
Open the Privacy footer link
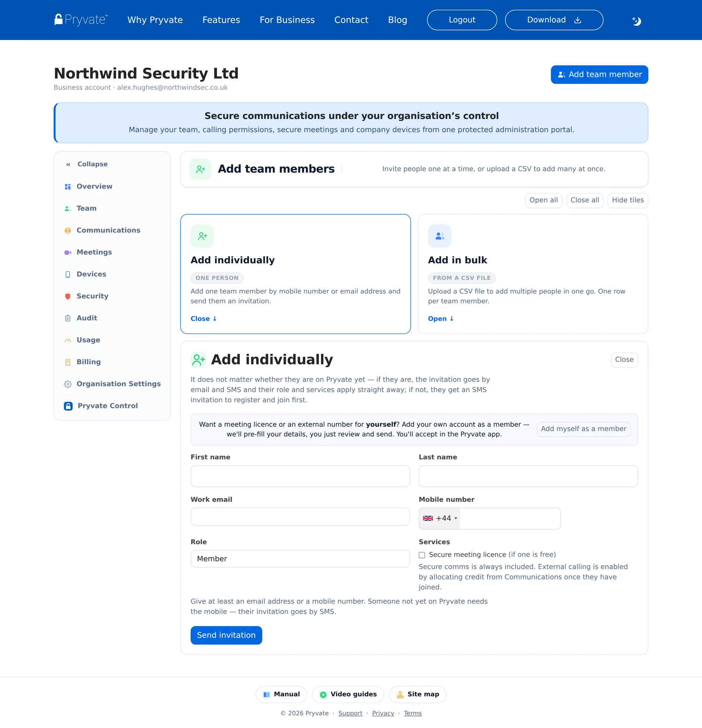tap(383, 713)
